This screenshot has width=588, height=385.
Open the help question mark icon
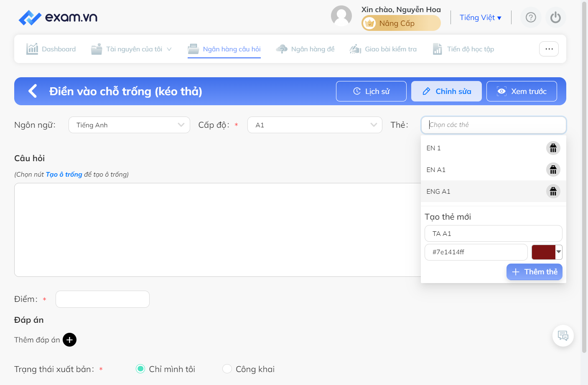coord(531,18)
